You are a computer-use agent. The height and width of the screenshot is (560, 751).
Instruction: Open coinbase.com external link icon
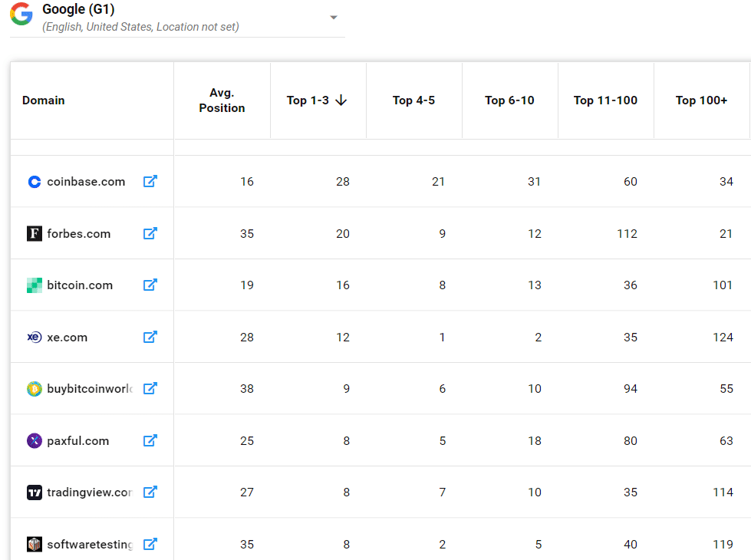[x=150, y=182]
